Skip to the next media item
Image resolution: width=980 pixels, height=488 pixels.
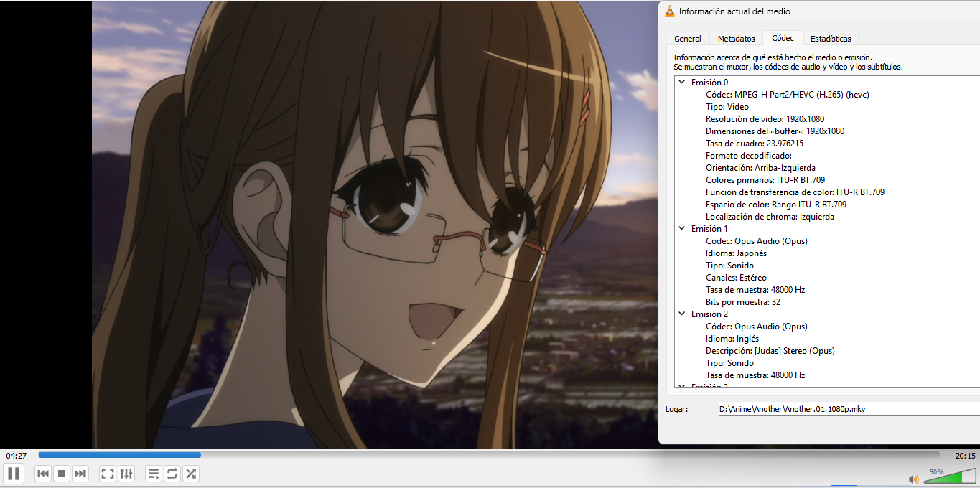coord(80,474)
